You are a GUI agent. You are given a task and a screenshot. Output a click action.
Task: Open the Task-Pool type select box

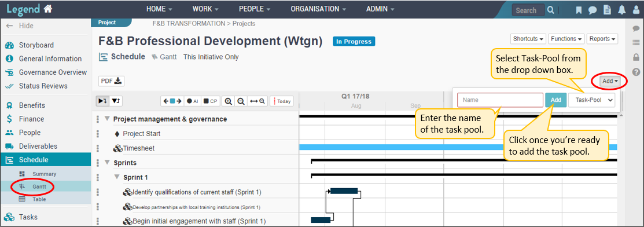(x=591, y=100)
